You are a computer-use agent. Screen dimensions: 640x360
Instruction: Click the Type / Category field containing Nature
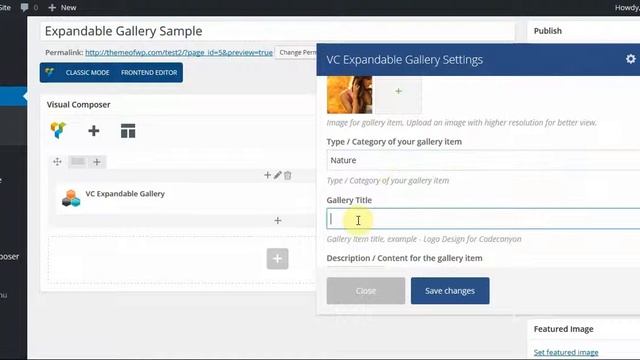[x=483, y=160]
